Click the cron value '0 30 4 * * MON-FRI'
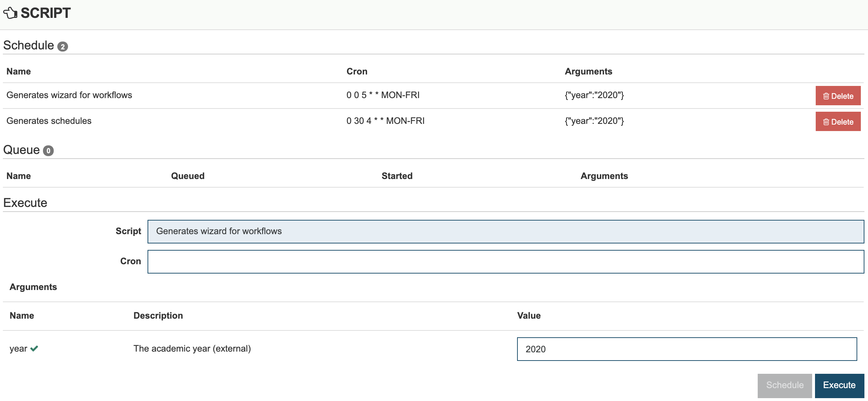Image resolution: width=868 pixels, height=401 pixels. click(385, 121)
